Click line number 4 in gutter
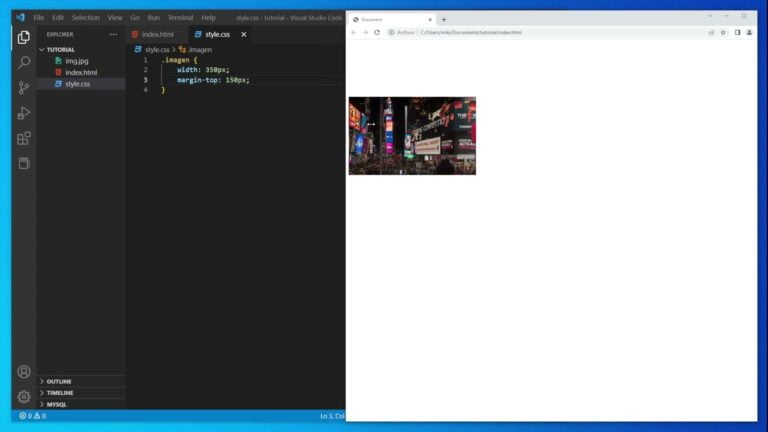Screen dimensions: 768x432 pos(145,90)
